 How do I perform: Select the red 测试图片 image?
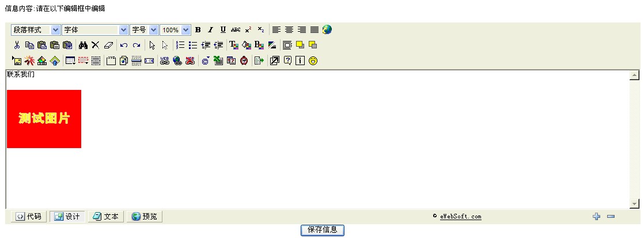coord(44,119)
